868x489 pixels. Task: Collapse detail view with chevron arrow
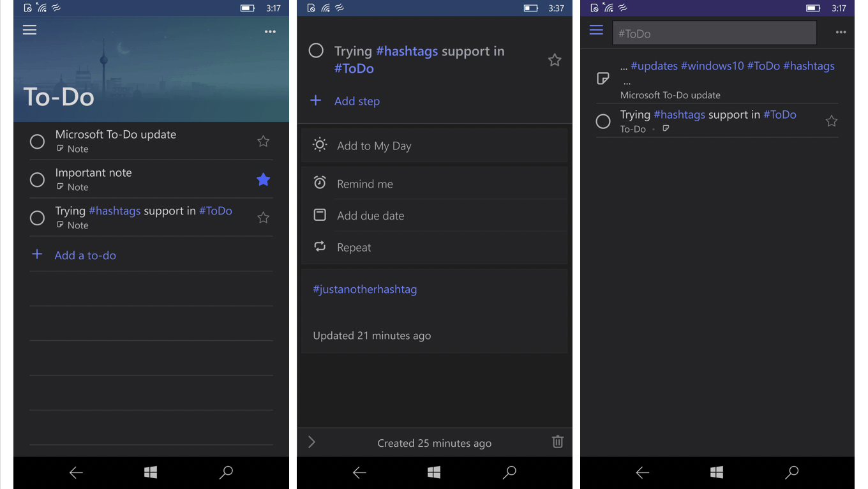[x=311, y=442]
